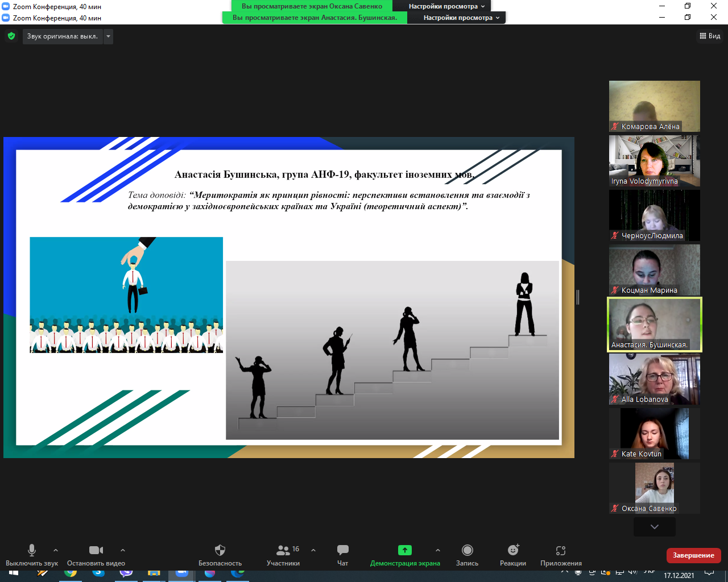Click the green Демонстрация экрана share icon
This screenshot has height=582, width=728.
[404, 550]
